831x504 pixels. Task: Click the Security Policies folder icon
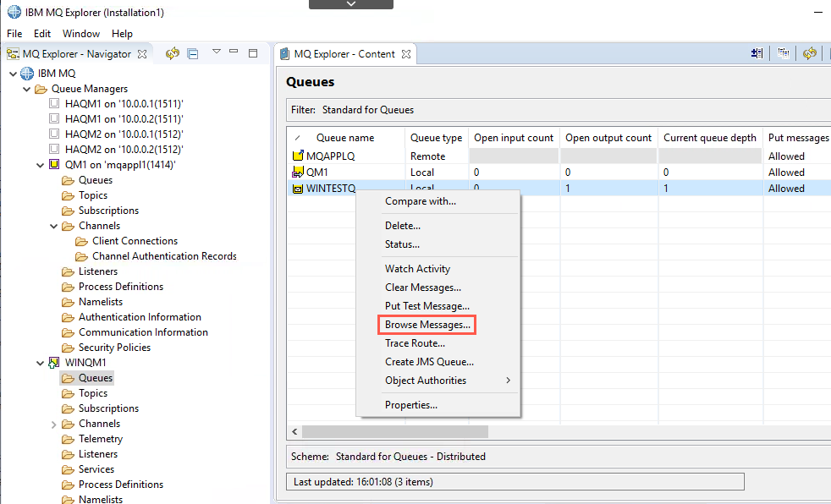68,348
